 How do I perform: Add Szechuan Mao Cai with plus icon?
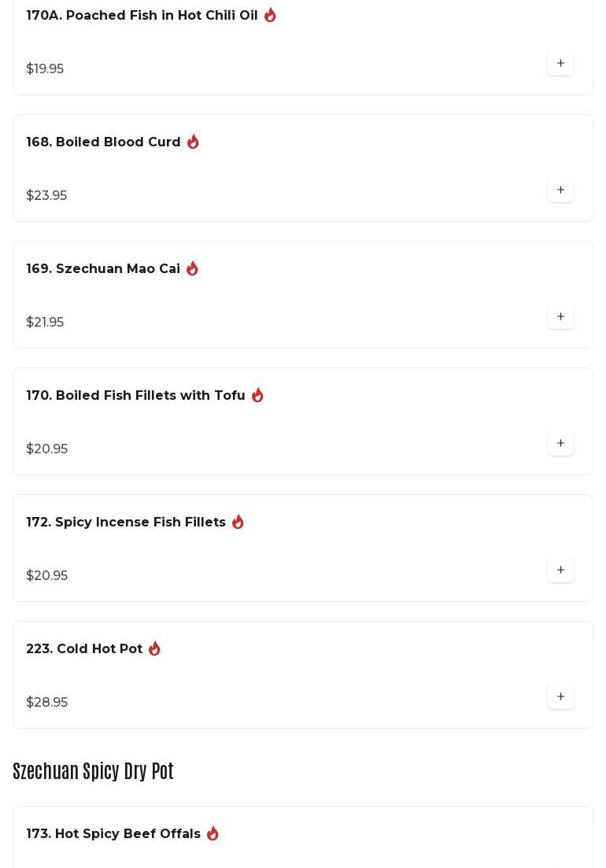pos(560,316)
